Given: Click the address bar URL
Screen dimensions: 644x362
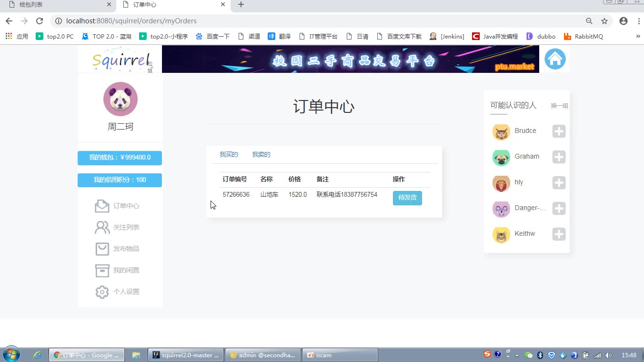Looking at the screenshot, I should tap(131, 21).
